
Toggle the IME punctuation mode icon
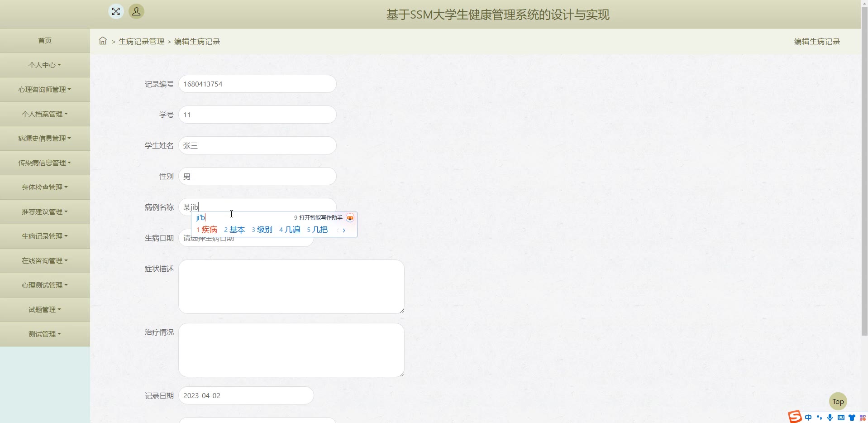819,418
